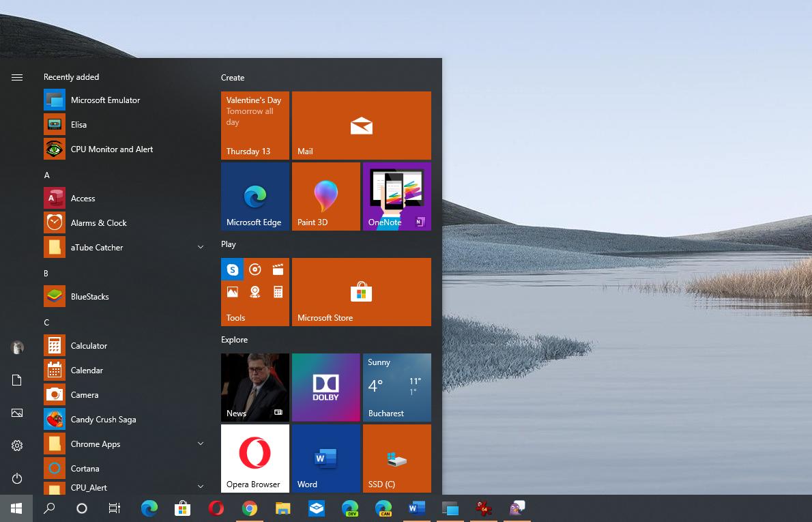Open Documents from the Start sidebar
This screenshot has height=522, width=812.
17,380
